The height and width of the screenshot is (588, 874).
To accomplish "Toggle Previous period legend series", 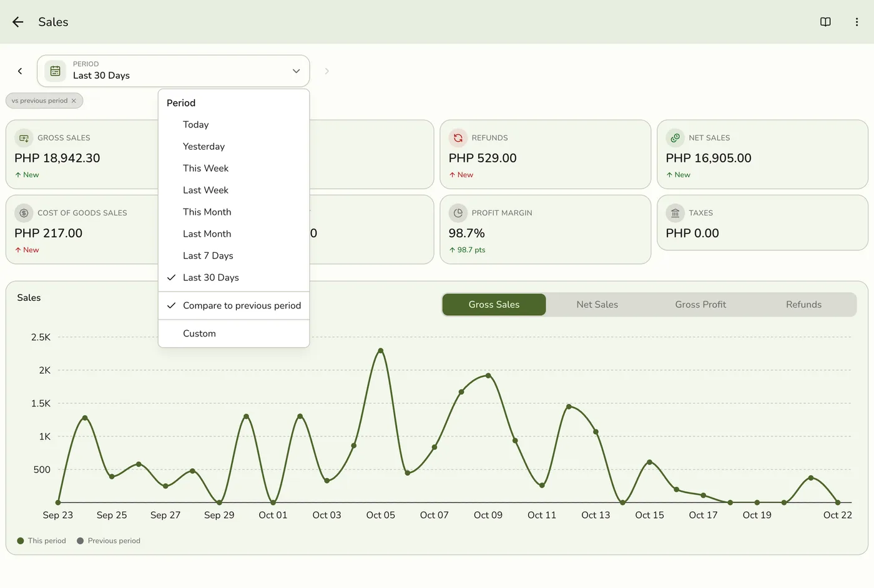I will [x=109, y=541].
